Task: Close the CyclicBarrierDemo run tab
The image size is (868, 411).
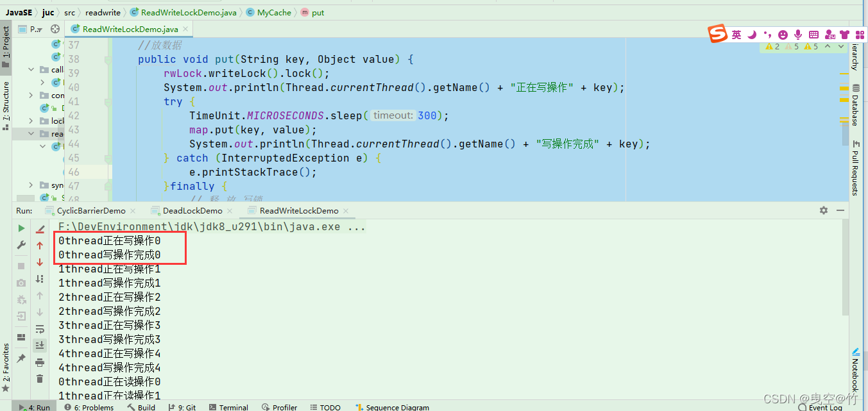Action: pyautogui.click(x=132, y=210)
